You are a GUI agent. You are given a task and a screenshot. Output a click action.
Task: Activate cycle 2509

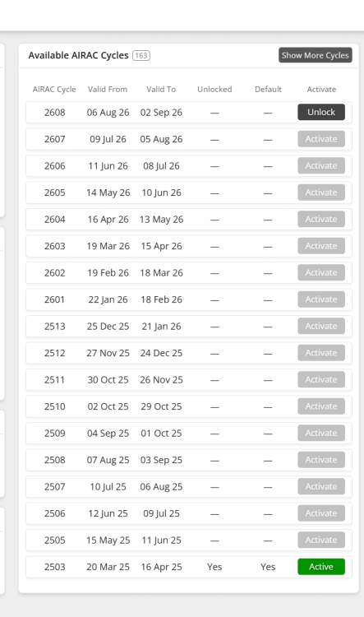point(321,434)
